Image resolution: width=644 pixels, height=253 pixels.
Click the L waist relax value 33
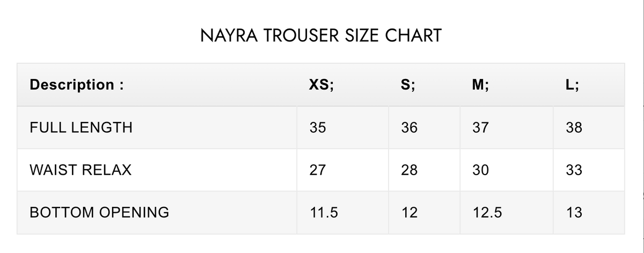coord(574,170)
